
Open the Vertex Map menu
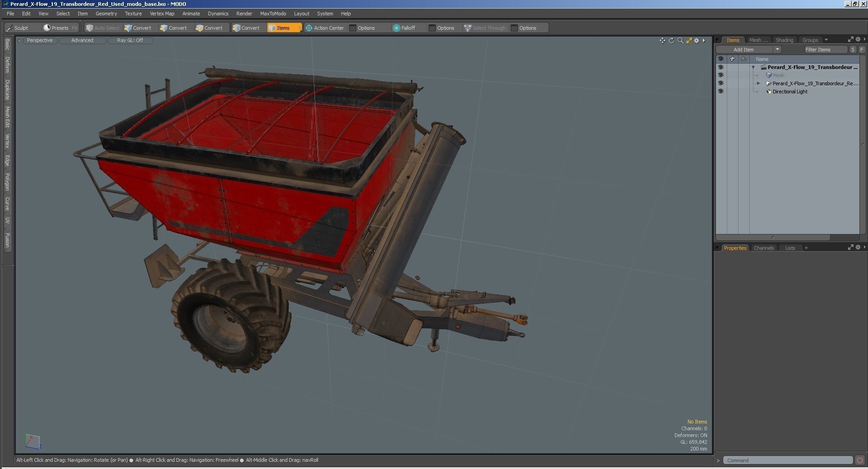[162, 14]
